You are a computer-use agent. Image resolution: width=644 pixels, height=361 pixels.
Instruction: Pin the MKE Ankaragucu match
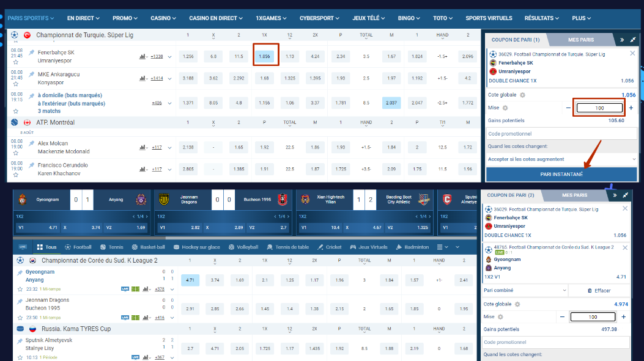pyautogui.click(x=32, y=74)
